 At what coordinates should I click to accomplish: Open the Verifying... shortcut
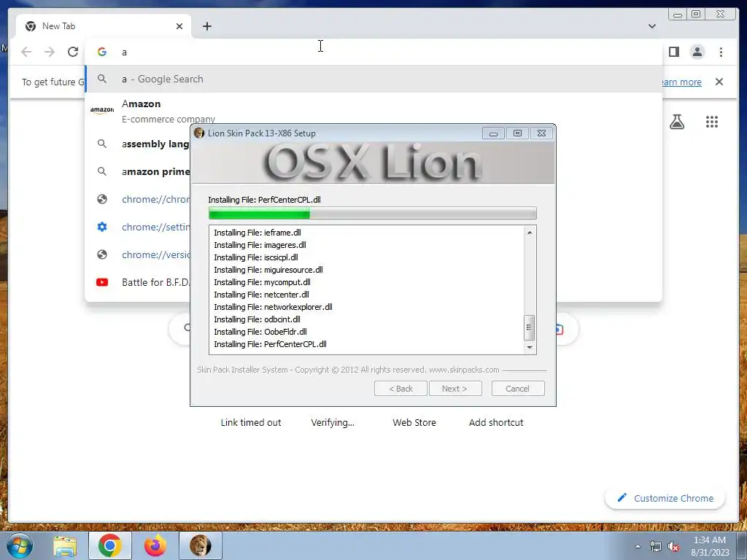(x=333, y=422)
